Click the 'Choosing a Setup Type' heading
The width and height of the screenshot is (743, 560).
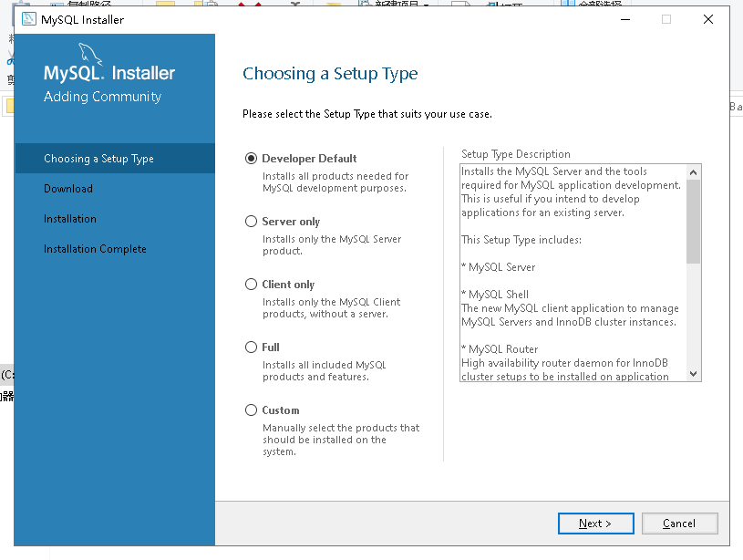coord(330,74)
